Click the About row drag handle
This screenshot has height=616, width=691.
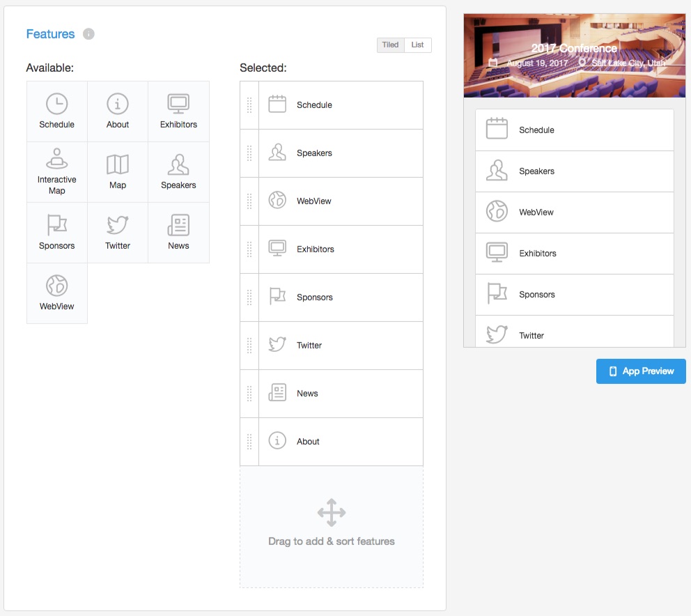(249, 441)
